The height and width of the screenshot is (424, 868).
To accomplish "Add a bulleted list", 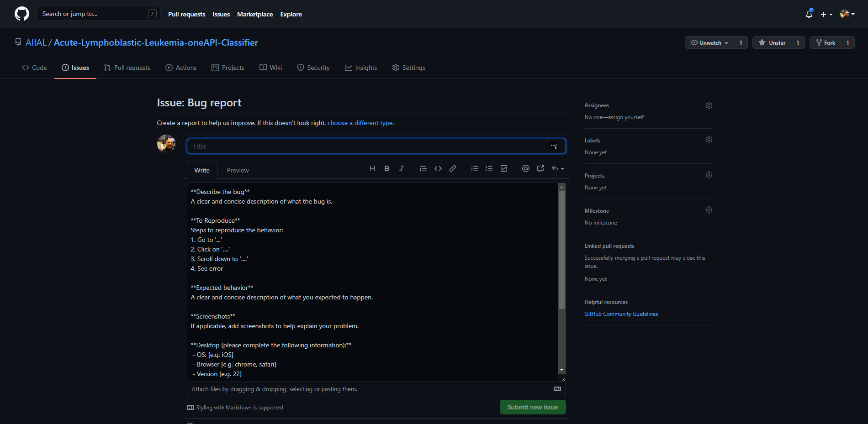I will pos(475,168).
